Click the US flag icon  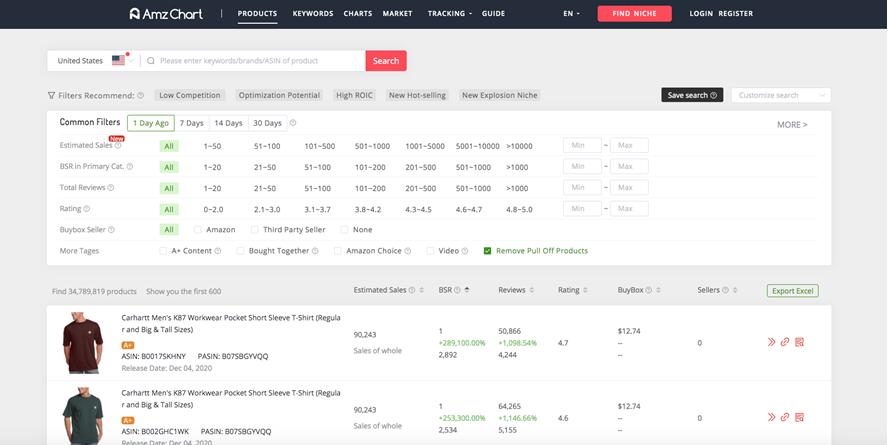click(118, 60)
